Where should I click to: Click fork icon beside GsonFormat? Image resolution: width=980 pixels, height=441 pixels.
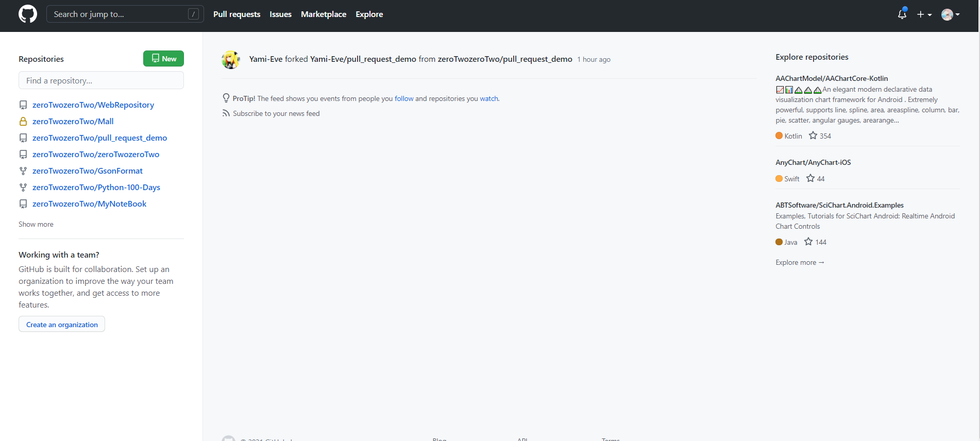23,171
